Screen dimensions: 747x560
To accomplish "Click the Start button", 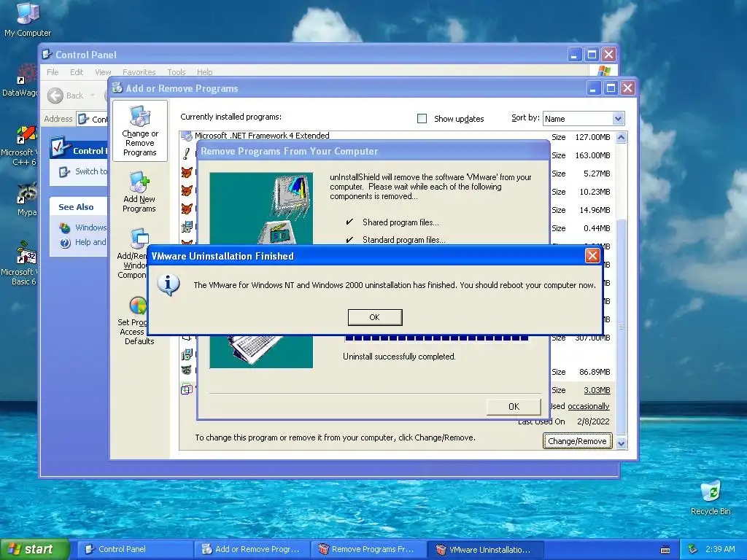I will coord(34,549).
